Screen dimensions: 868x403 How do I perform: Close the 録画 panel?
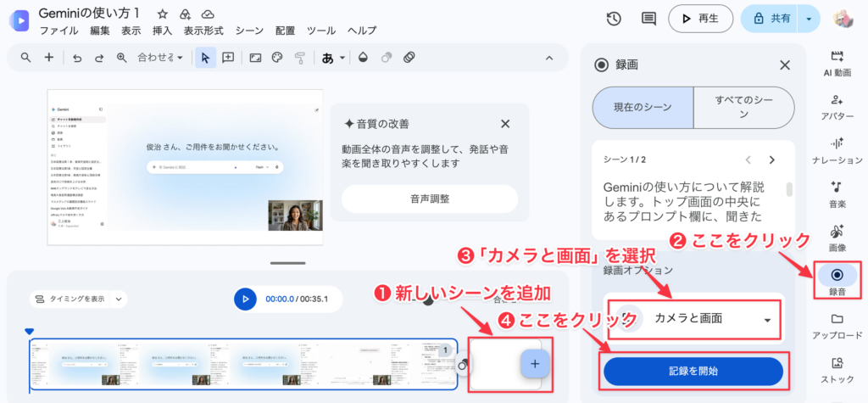tap(784, 65)
